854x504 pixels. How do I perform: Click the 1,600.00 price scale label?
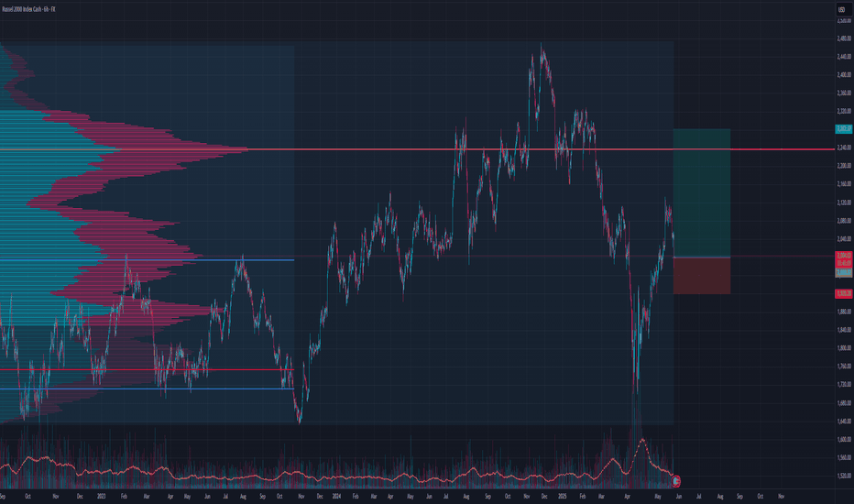pos(844,439)
